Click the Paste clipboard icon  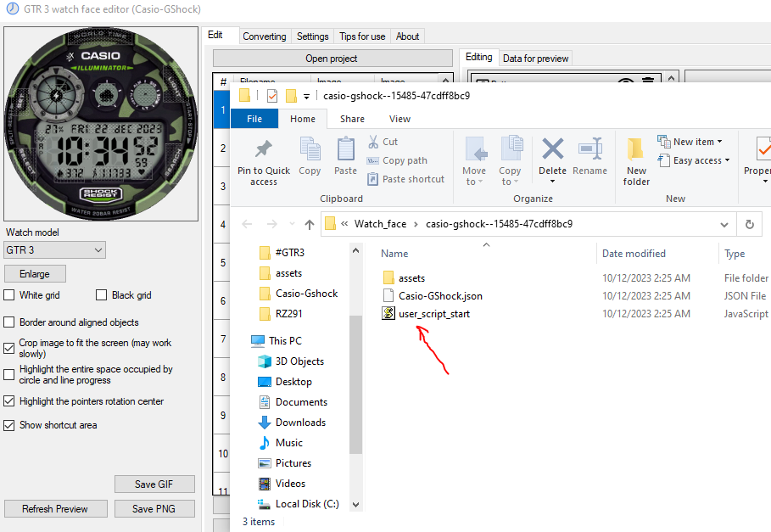click(x=346, y=149)
